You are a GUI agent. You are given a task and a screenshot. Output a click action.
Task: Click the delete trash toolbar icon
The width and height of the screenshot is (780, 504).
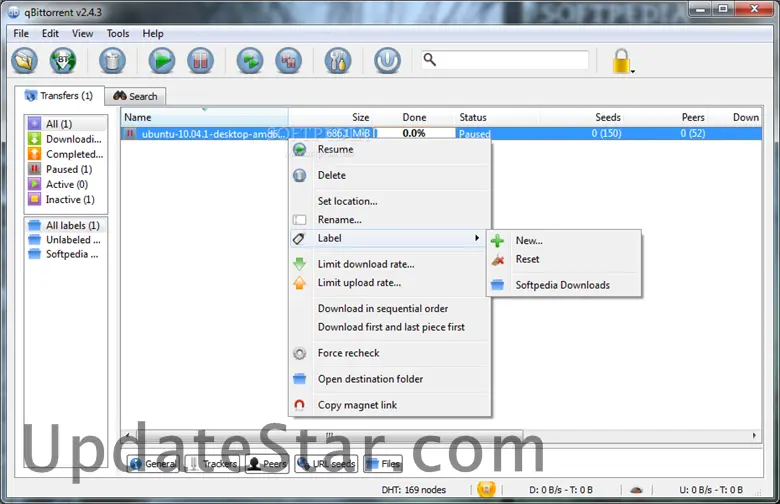pos(112,61)
